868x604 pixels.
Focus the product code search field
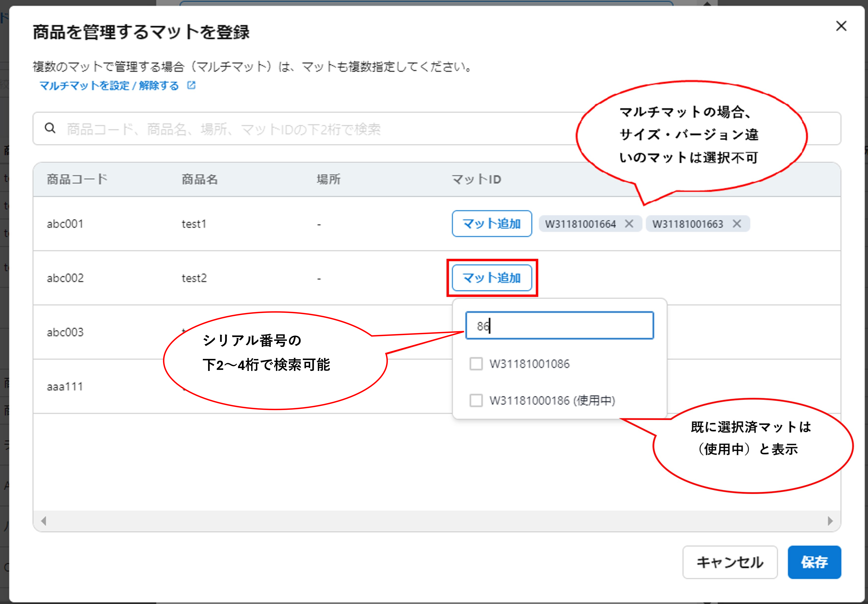pos(437,129)
